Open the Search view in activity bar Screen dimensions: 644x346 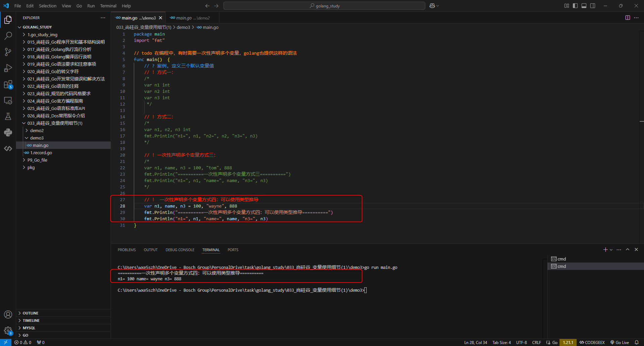coord(8,36)
